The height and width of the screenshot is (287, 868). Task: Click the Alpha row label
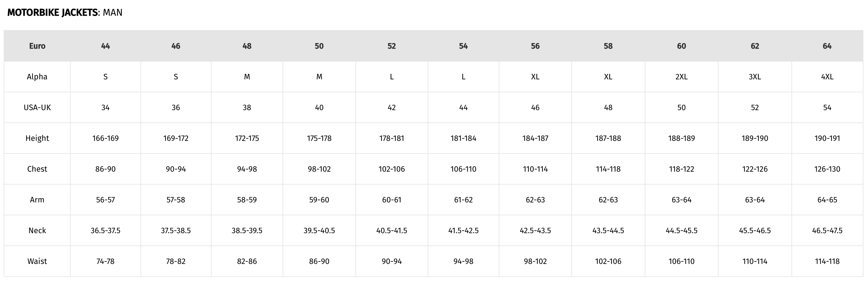click(37, 77)
